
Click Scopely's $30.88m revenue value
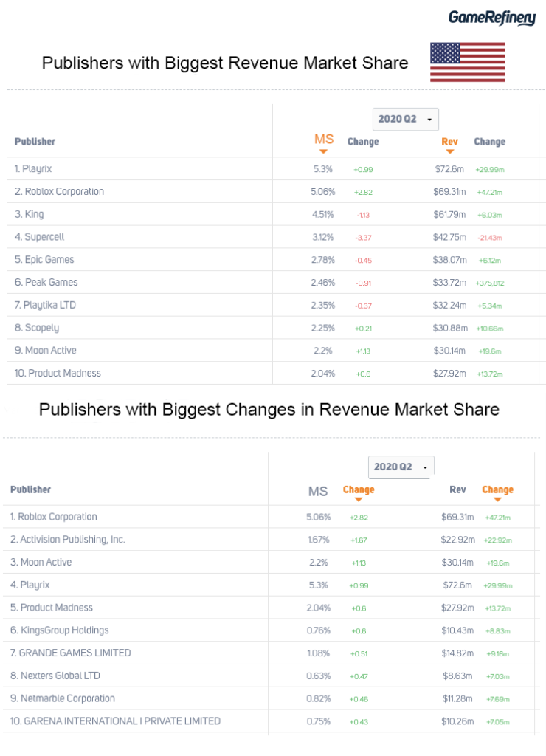[449, 328]
